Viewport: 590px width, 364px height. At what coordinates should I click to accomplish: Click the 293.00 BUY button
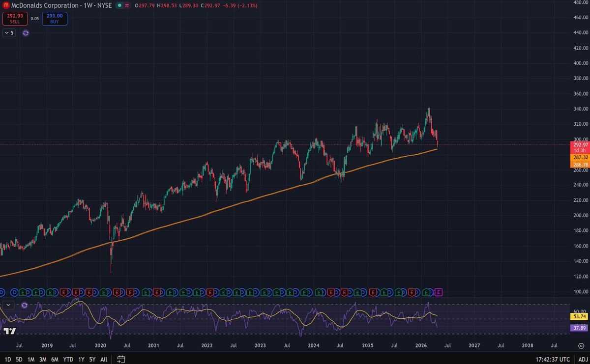(x=55, y=19)
